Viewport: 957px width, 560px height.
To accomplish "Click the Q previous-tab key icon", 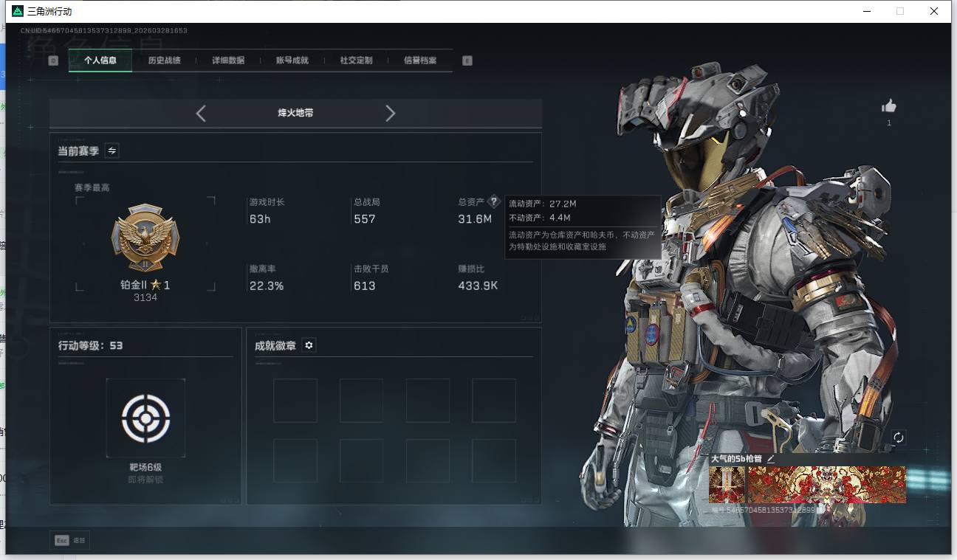I will [53, 61].
